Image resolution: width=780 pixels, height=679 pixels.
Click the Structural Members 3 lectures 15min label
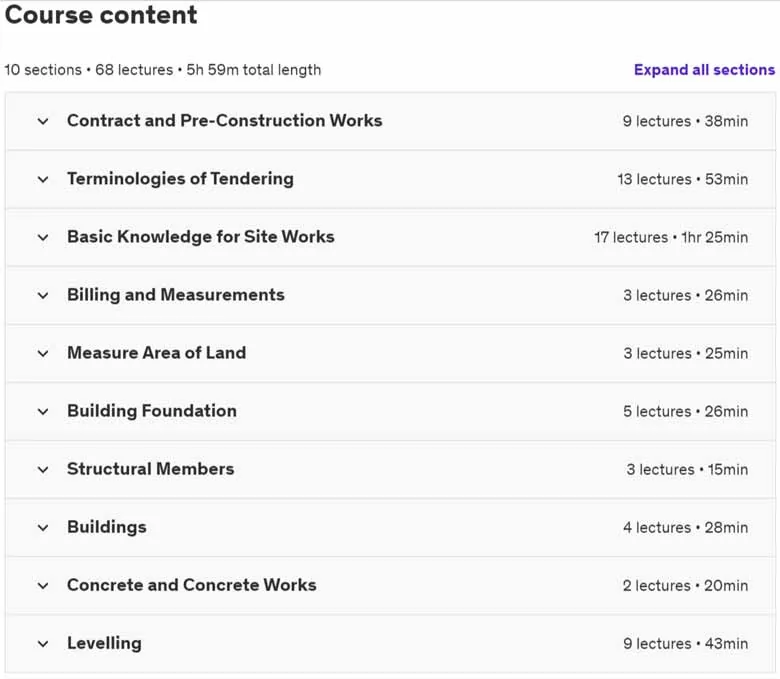687,470
